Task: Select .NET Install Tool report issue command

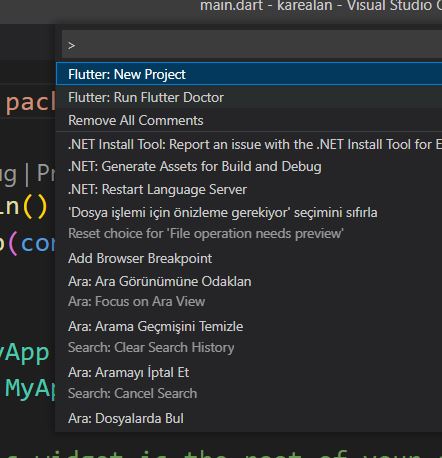Action: (x=249, y=144)
